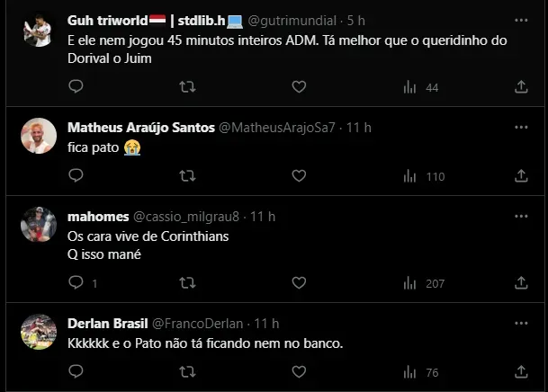548x392 pixels.
Task: Reply to Guh triworld's tweet
Action: pyautogui.click(x=76, y=87)
